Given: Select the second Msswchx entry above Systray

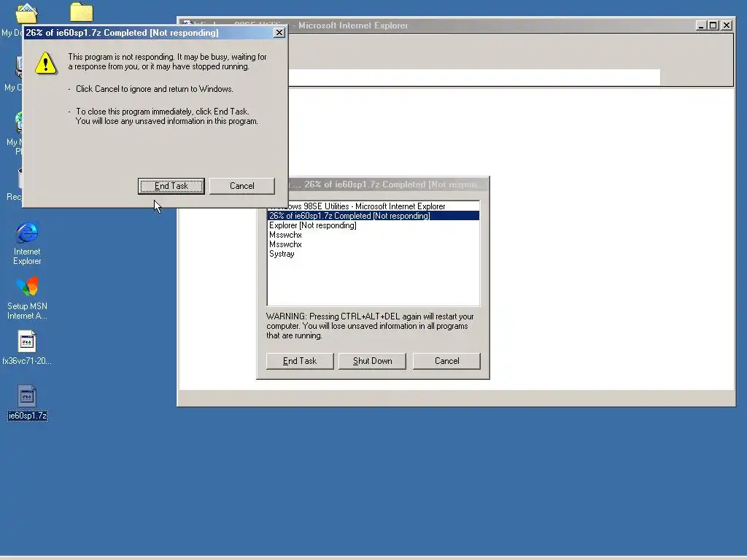Looking at the screenshot, I should pos(373,244).
